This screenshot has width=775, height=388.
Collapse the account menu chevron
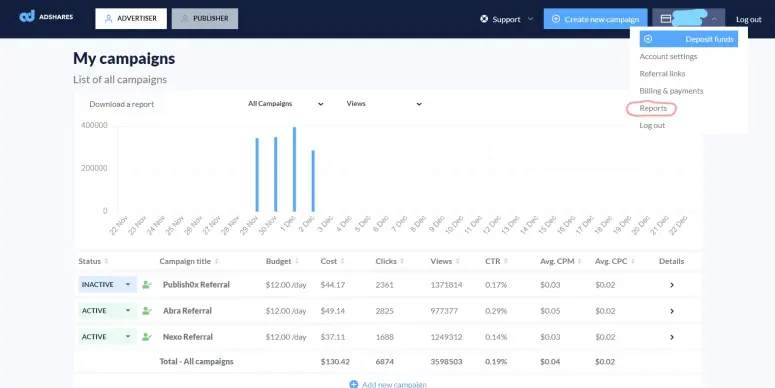(714, 19)
